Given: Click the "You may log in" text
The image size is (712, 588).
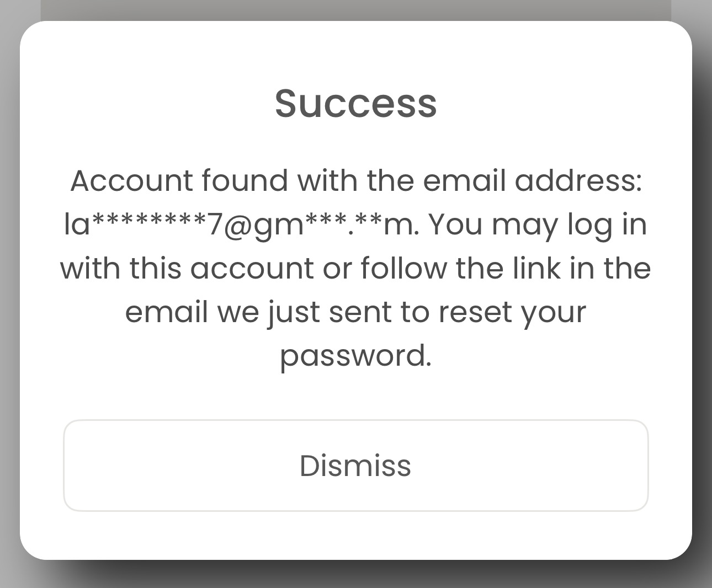Looking at the screenshot, I should coord(537,224).
